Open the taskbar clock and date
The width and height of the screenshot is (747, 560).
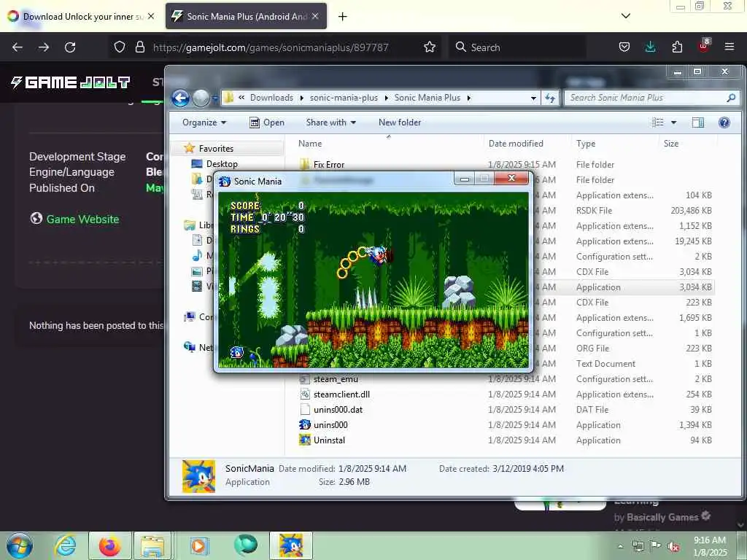coord(710,546)
